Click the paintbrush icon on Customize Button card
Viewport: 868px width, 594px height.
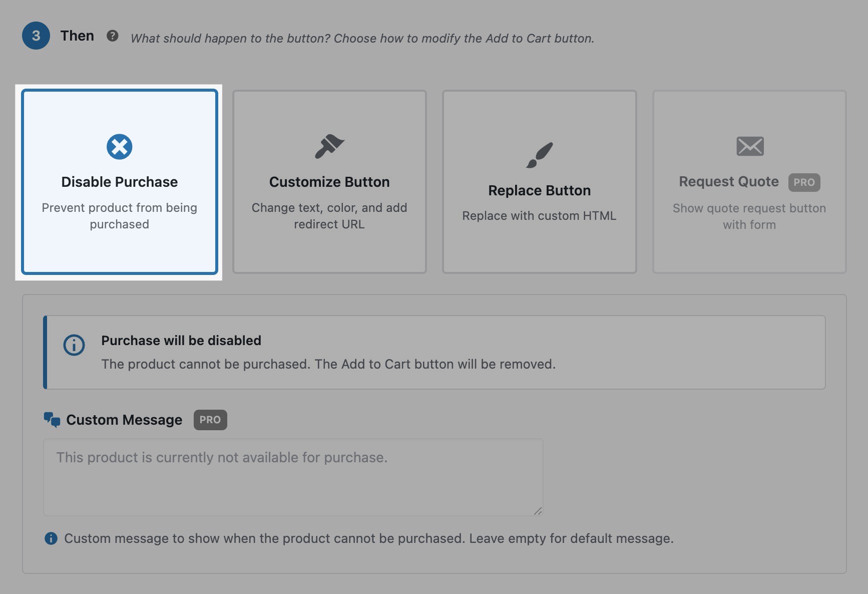pyautogui.click(x=329, y=146)
